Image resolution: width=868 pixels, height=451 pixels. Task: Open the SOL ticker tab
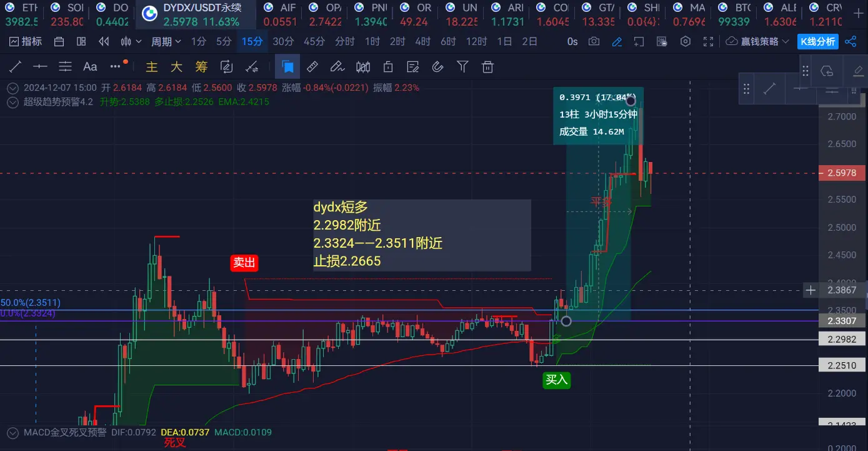pos(67,14)
